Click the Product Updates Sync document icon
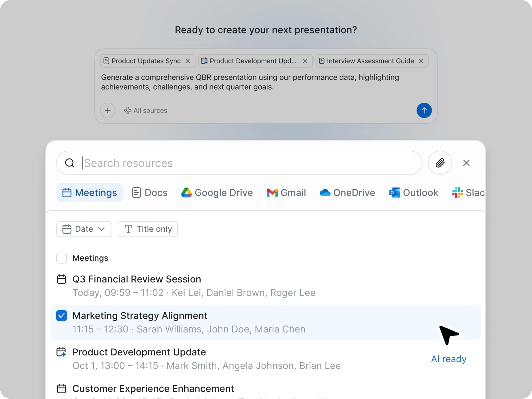The image size is (532, 399). 106,61
